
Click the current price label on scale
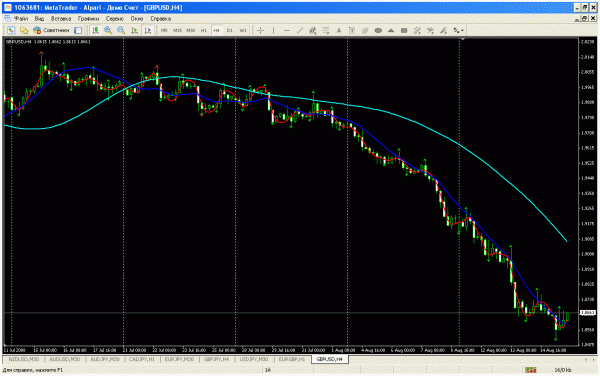tap(588, 313)
